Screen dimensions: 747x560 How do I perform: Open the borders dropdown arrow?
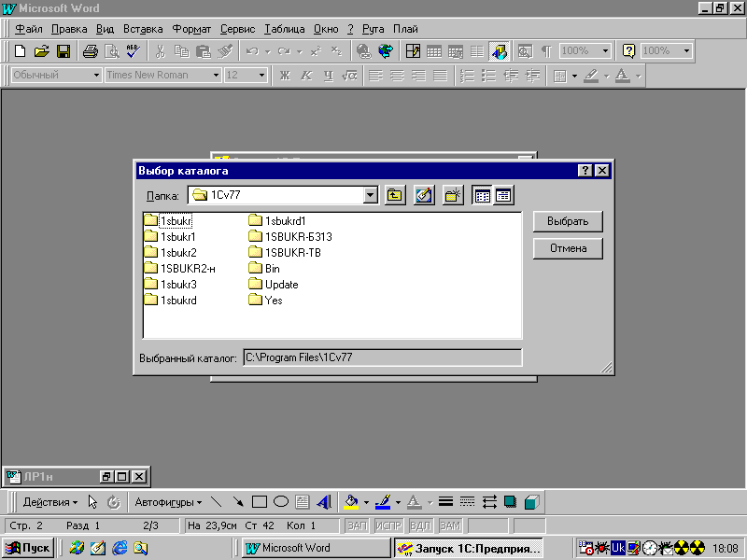click(x=574, y=76)
